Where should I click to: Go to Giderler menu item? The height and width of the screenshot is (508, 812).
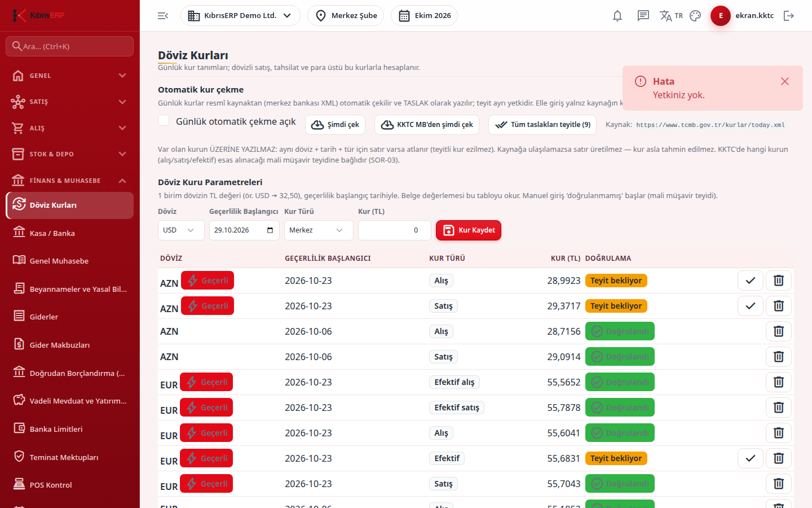click(x=70, y=317)
